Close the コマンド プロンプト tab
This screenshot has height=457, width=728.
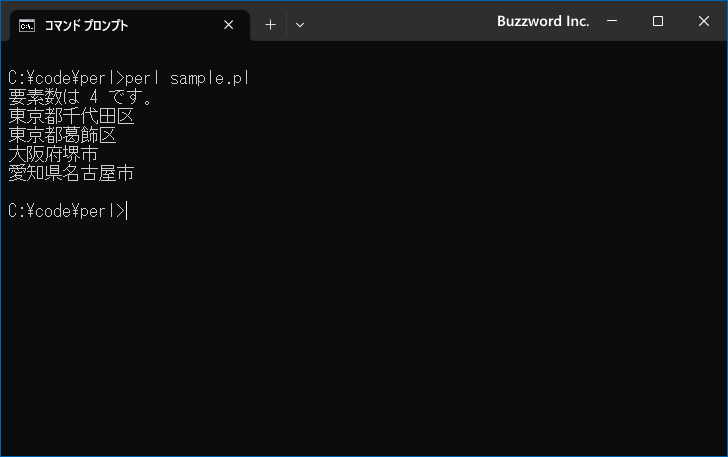228,25
